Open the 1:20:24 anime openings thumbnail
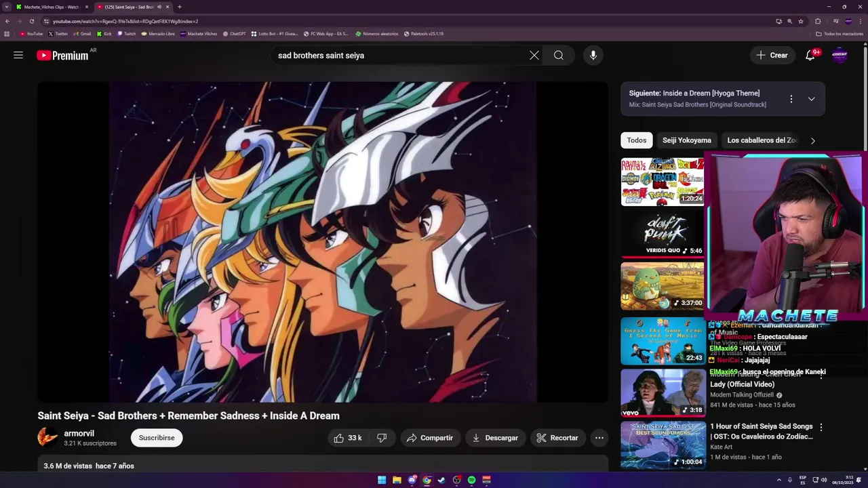The width and height of the screenshot is (868, 488). [x=663, y=182]
